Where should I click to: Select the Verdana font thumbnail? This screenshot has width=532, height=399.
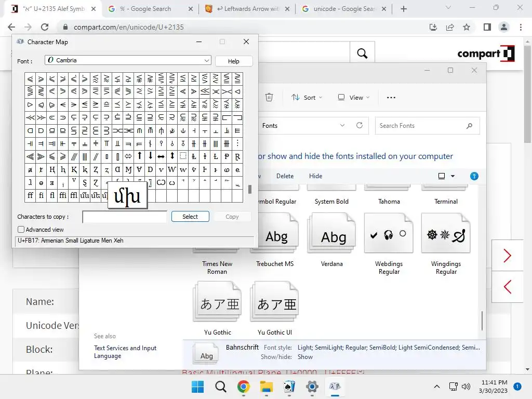pyautogui.click(x=331, y=233)
